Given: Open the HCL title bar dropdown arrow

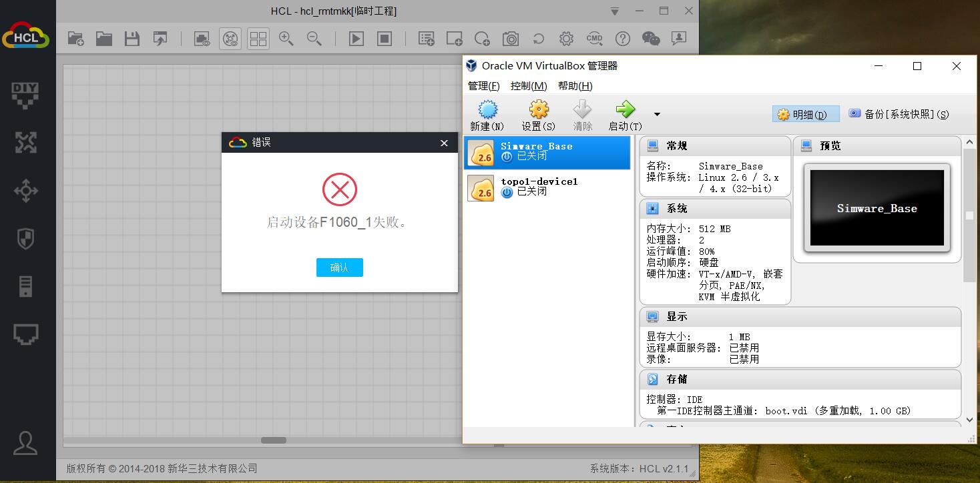Looking at the screenshot, I should click(615, 11).
